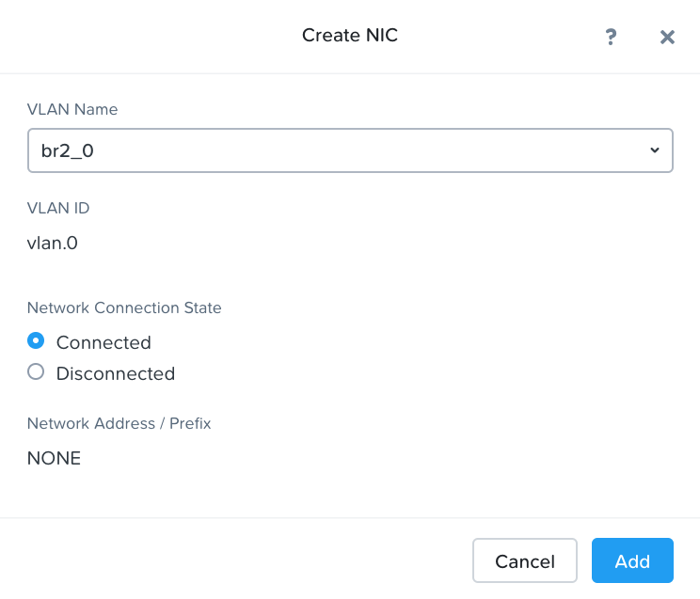Open the help question mark icon
Screen dimensions: 700x599
(x=611, y=37)
